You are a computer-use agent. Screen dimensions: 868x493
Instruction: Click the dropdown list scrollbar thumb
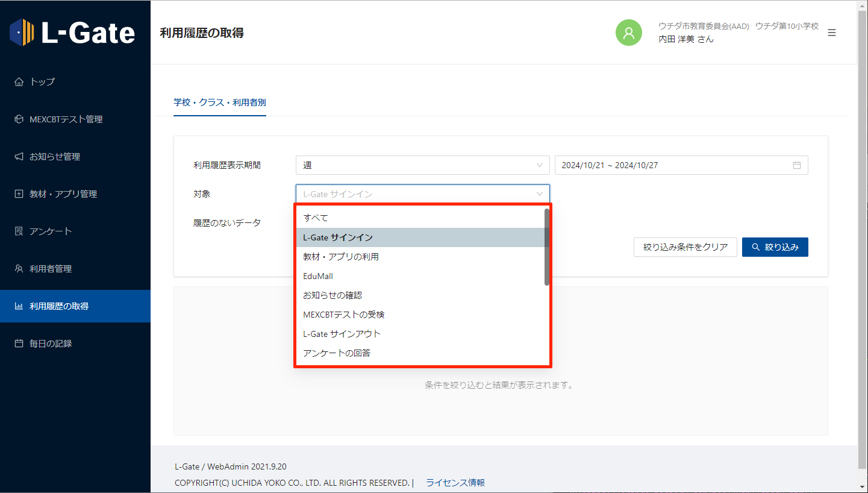point(546,247)
